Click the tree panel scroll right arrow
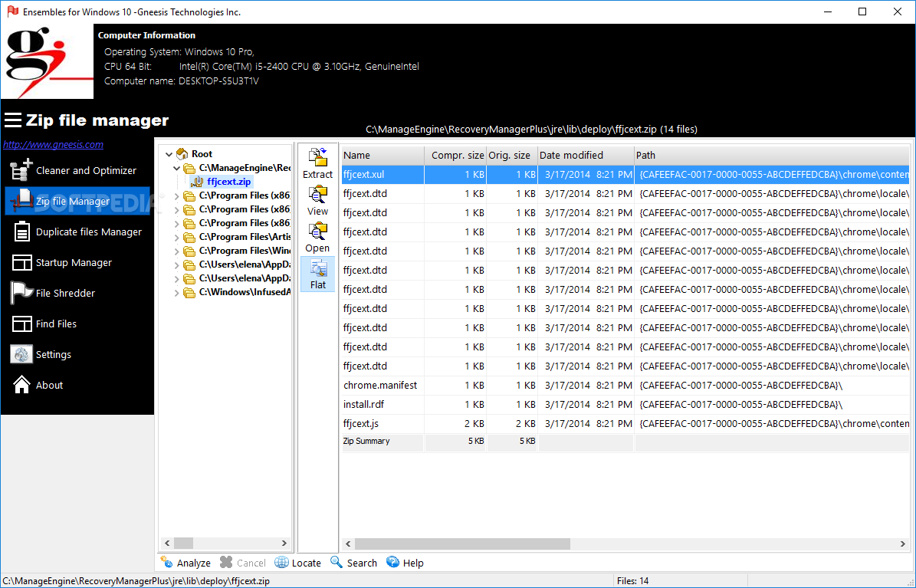 284,543
